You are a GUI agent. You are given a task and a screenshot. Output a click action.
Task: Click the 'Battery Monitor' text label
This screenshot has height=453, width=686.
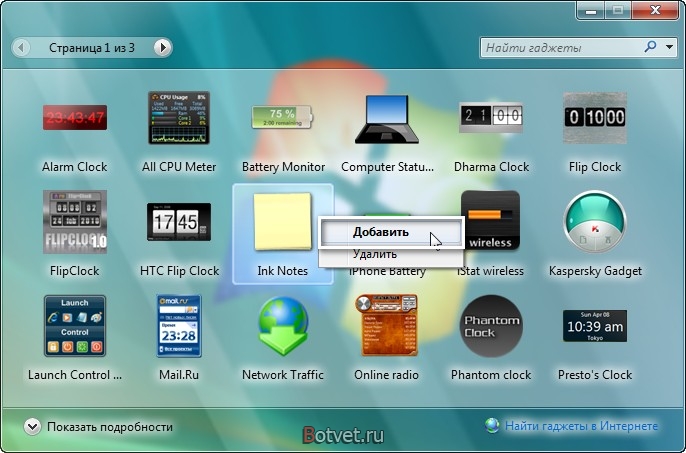coord(283,167)
